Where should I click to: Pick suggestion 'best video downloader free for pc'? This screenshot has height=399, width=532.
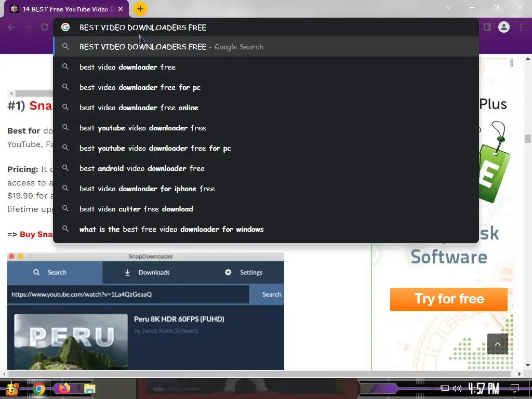click(266, 87)
